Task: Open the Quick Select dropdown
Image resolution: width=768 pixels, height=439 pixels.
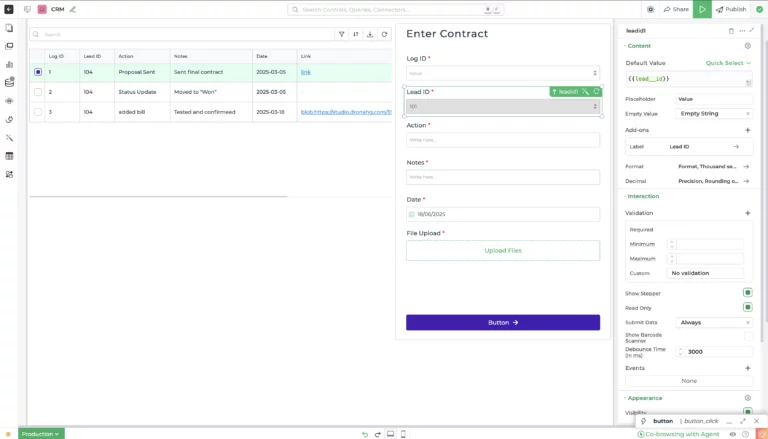Action: pyautogui.click(x=728, y=62)
